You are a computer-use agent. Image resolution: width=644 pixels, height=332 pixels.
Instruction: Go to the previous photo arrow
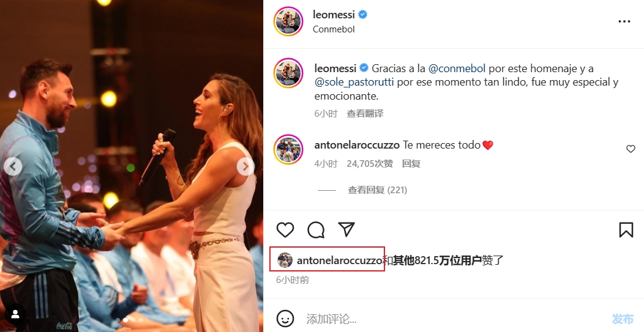click(13, 167)
